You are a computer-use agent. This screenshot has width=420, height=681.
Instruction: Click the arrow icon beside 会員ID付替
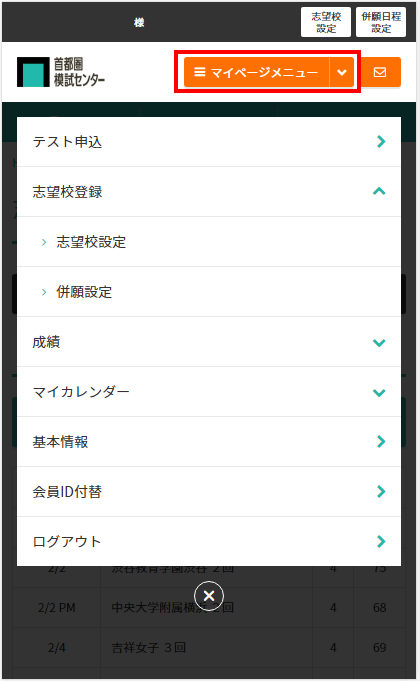click(x=381, y=492)
